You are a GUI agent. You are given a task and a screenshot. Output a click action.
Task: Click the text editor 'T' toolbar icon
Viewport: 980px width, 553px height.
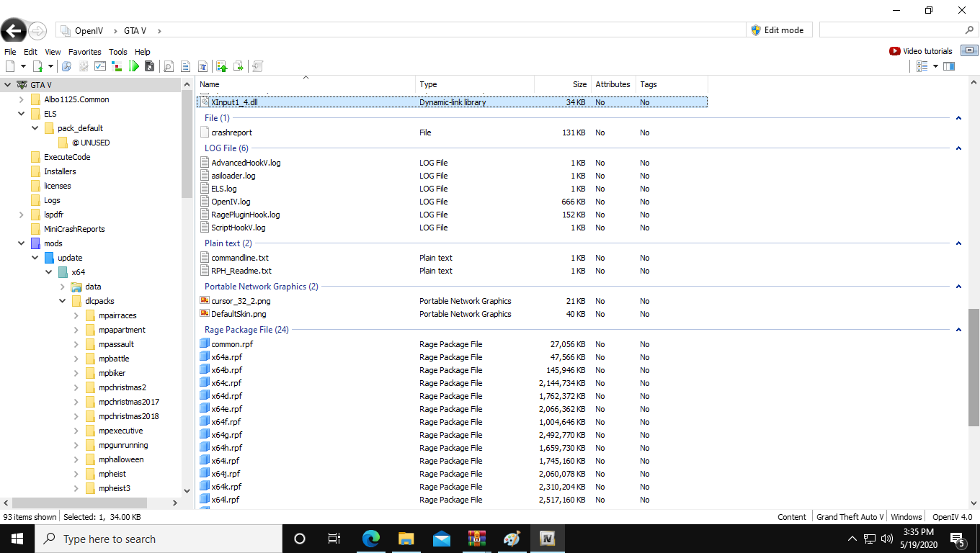(203, 66)
